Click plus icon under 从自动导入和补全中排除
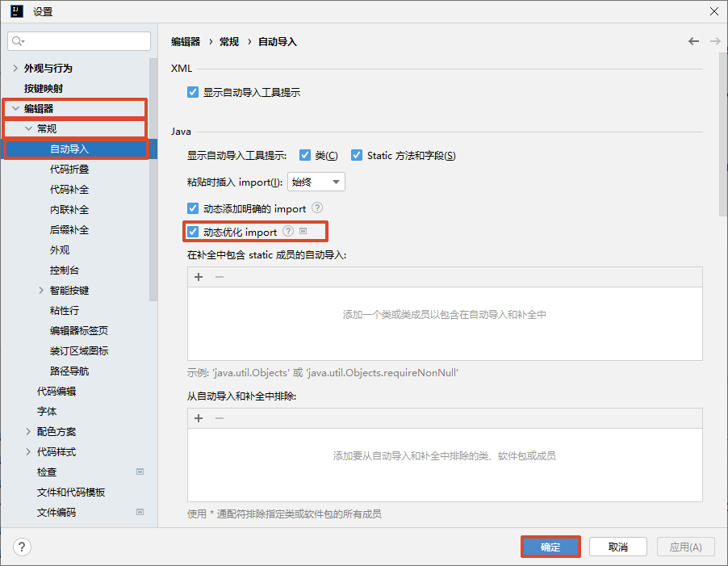This screenshot has height=566, width=728. [x=199, y=418]
